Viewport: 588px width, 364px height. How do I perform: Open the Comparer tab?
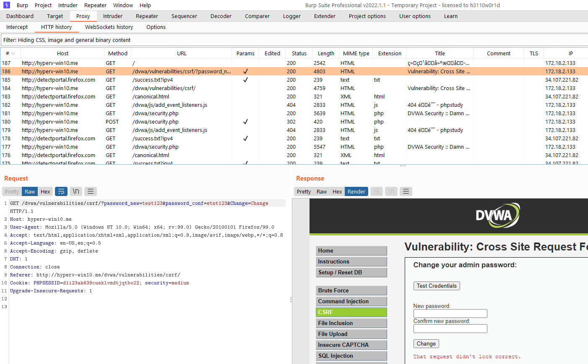coord(257,16)
